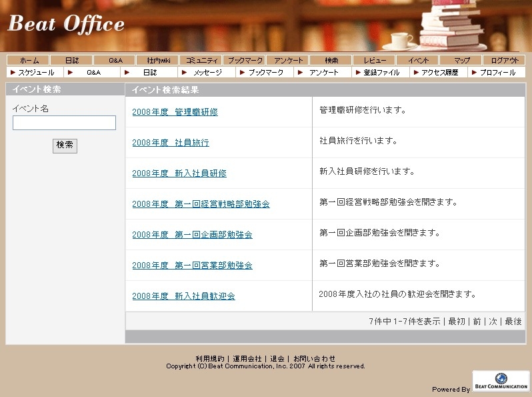
Task: Click the description 社員旅行を行います。
Action: (358, 141)
